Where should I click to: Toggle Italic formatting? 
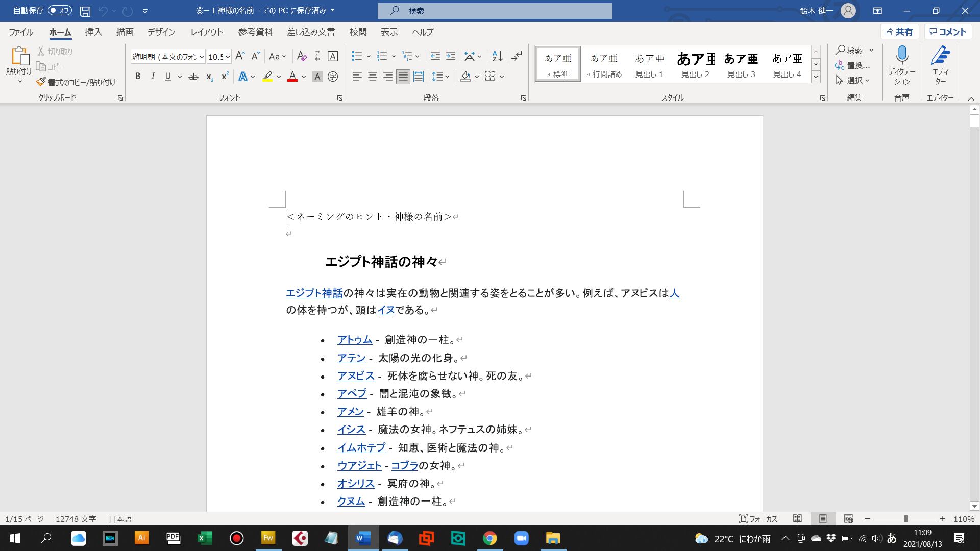[153, 77]
